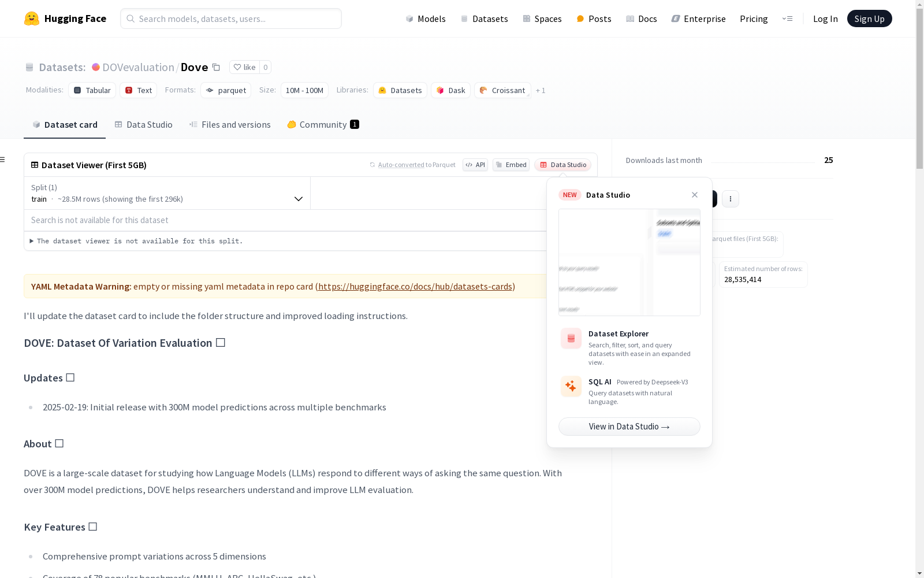The height and width of the screenshot is (578, 924).
Task: Click the Dataset Explorer title text
Action: click(x=619, y=334)
